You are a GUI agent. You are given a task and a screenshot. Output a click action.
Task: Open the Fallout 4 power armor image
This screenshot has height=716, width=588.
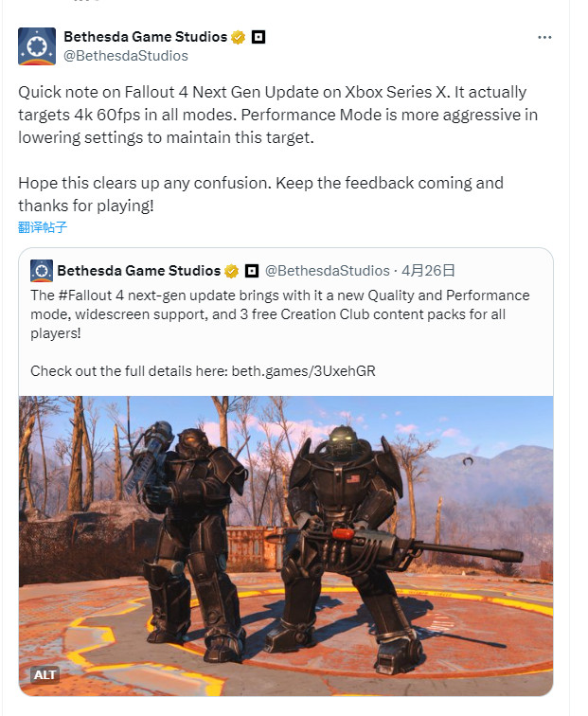286,546
